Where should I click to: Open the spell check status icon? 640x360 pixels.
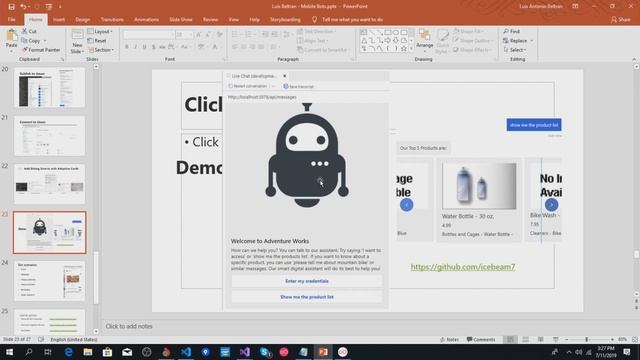point(41,340)
